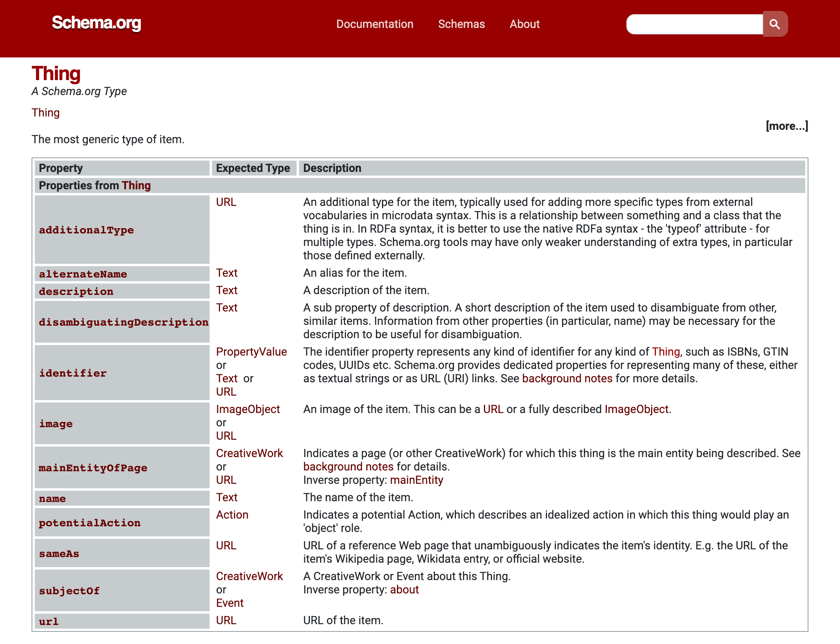
Task: Expand the [more...] description section
Action: pos(787,126)
